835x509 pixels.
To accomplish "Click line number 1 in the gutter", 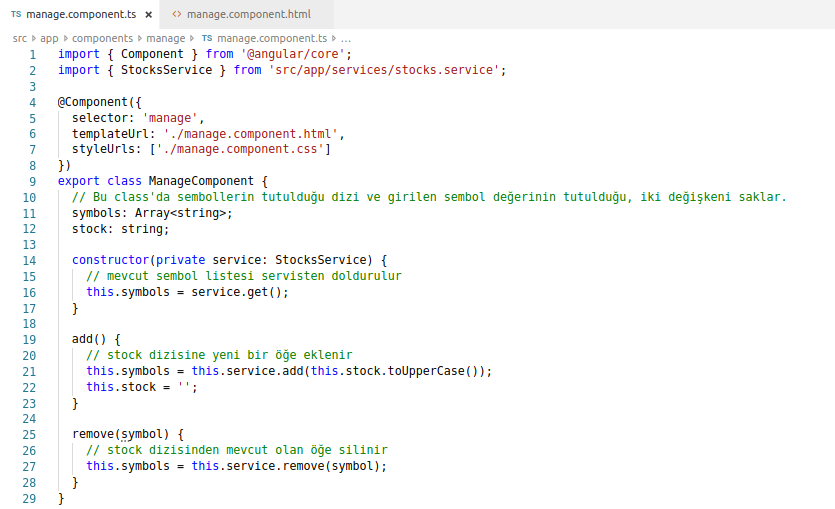I will [x=32, y=54].
